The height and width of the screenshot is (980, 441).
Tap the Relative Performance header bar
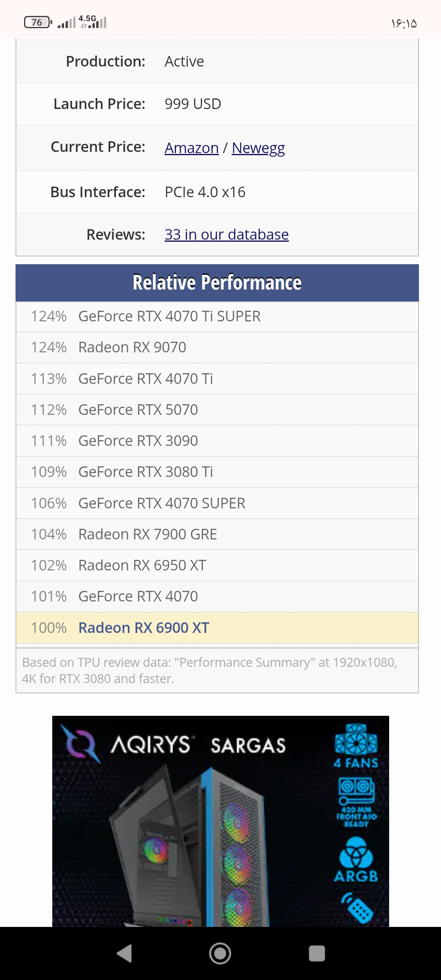tap(217, 283)
